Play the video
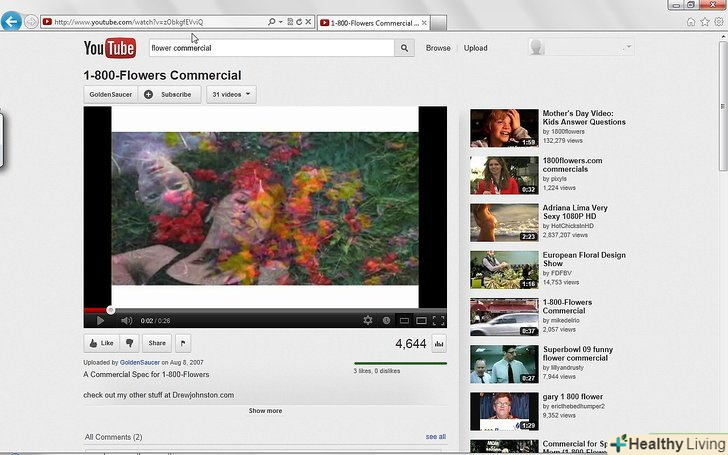Image resolution: width=728 pixels, height=455 pixels. pos(100,320)
